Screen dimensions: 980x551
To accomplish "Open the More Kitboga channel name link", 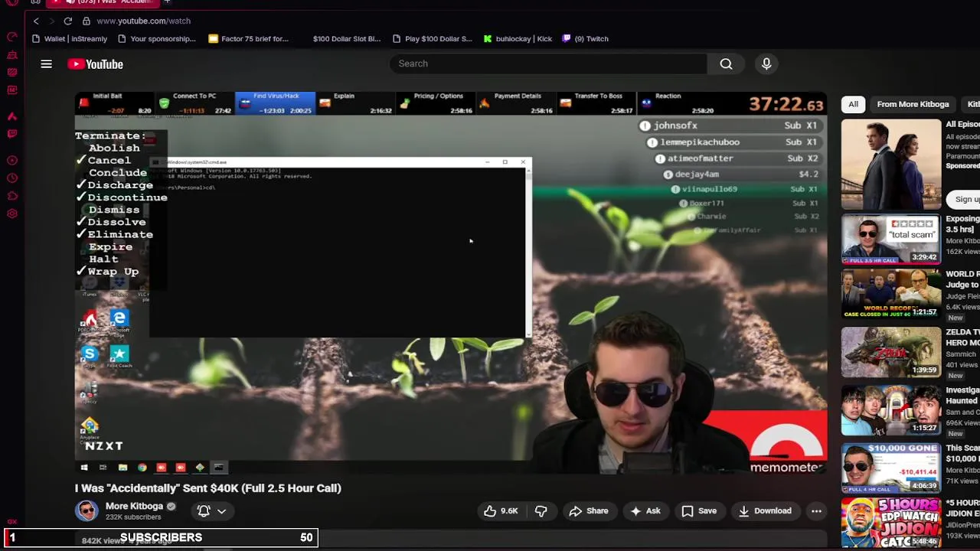I will point(134,506).
